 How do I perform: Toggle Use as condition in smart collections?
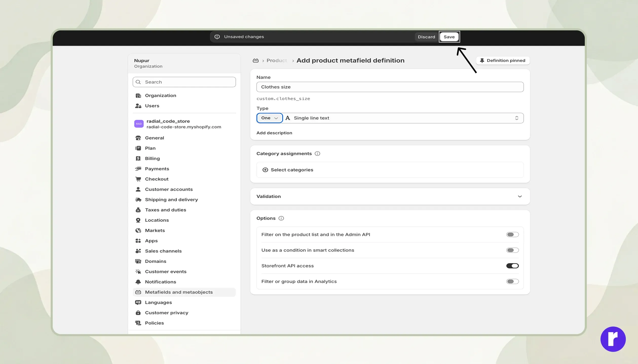point(512,250)
